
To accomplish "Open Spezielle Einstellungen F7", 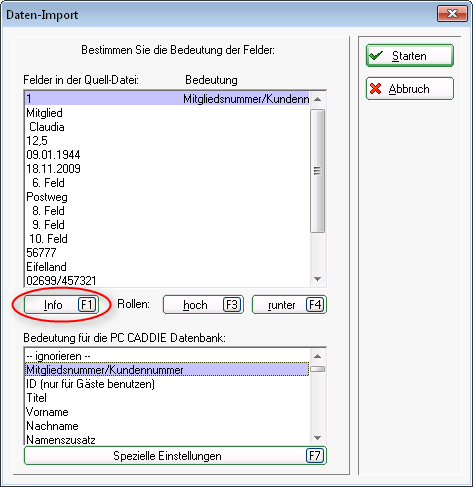I will click(x=175, y=456).
